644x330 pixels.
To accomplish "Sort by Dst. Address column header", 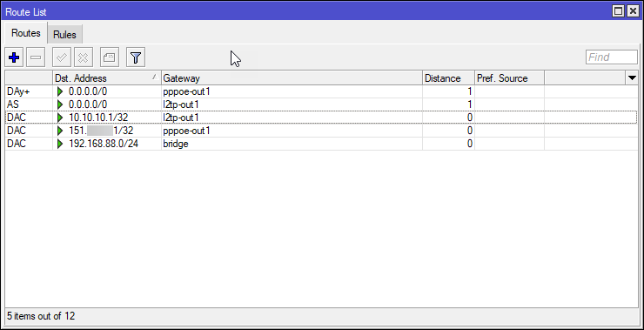I will pos(107,78).
